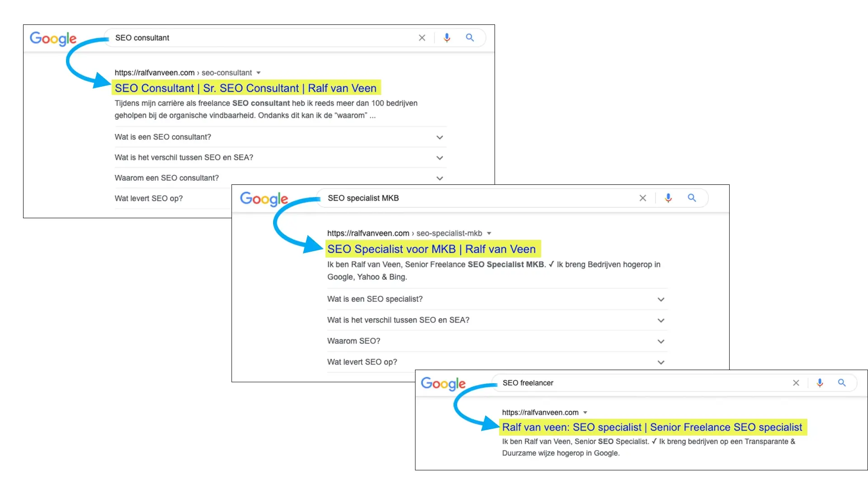Clear the 'SEO freelancer' search query
The image size is (868, 488).
coord(796,383)
